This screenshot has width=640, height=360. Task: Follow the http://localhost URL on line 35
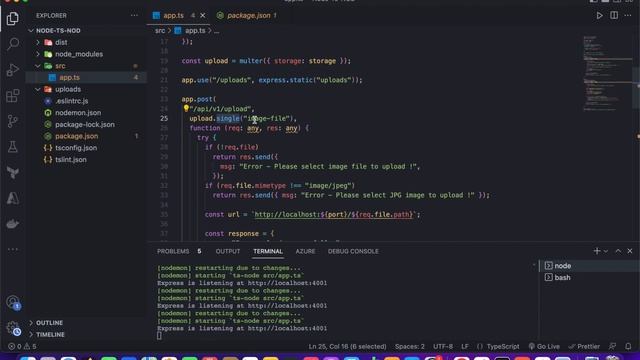point(334,214)
